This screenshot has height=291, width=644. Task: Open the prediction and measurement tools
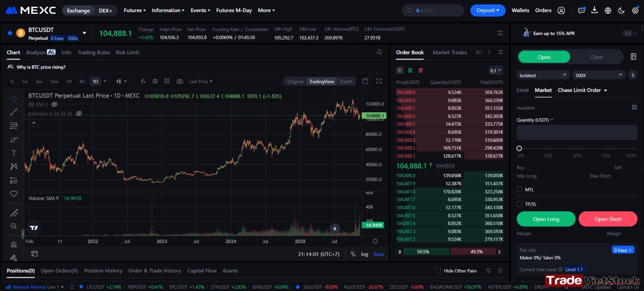[14, 180]
